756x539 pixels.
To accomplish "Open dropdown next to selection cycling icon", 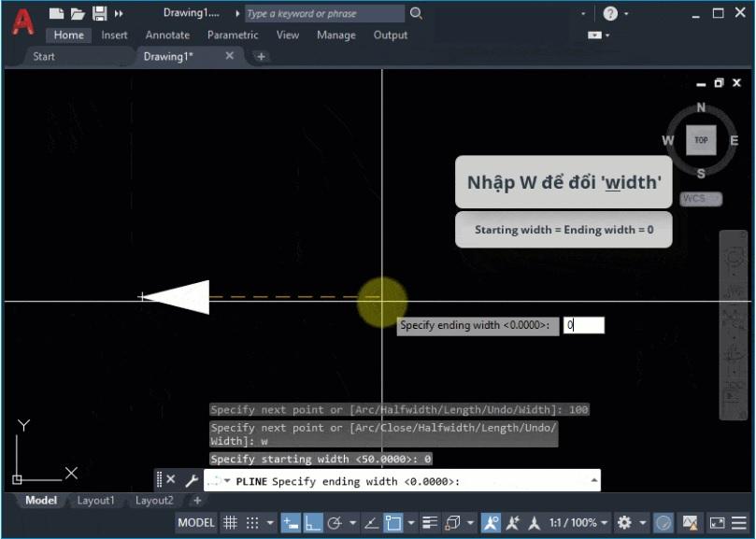I will [470, 522].
